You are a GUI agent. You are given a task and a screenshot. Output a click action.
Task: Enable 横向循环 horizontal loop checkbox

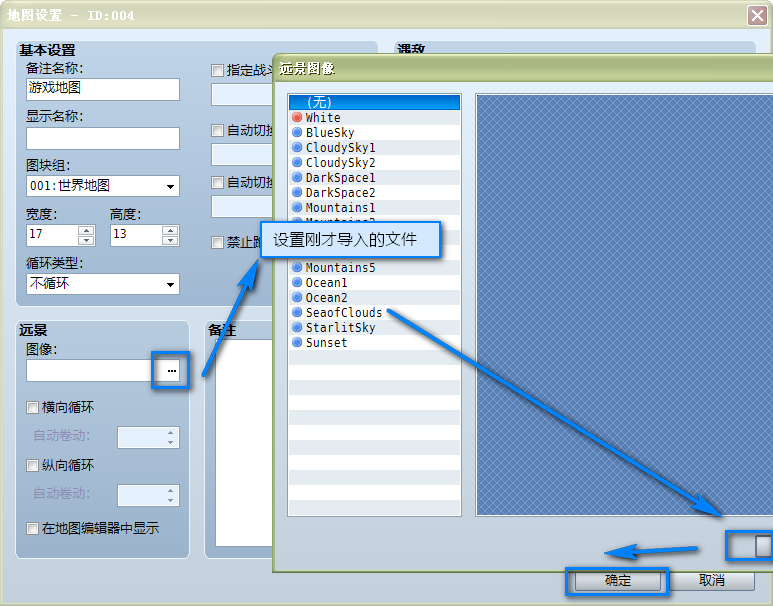tap(33, 407)
